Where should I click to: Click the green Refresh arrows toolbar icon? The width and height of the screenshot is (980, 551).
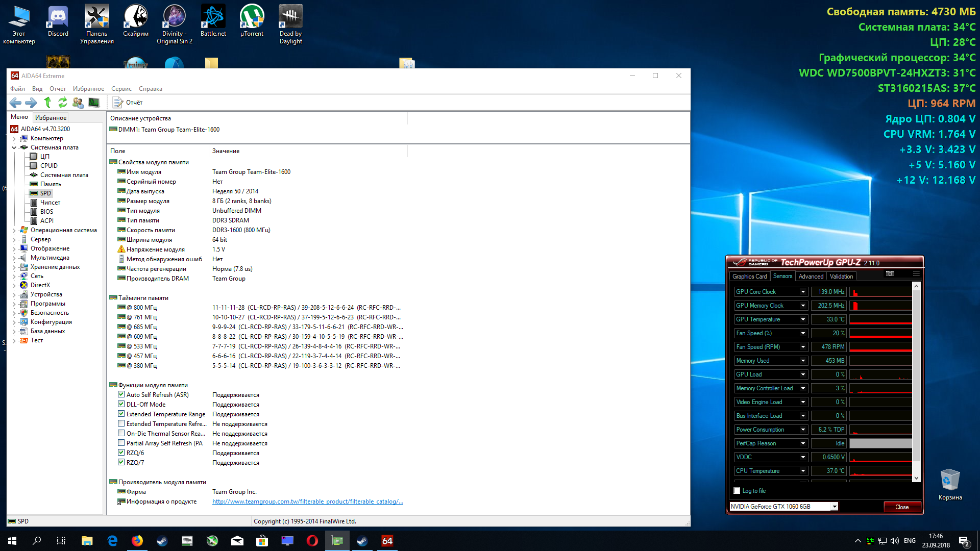coord(62,103)
